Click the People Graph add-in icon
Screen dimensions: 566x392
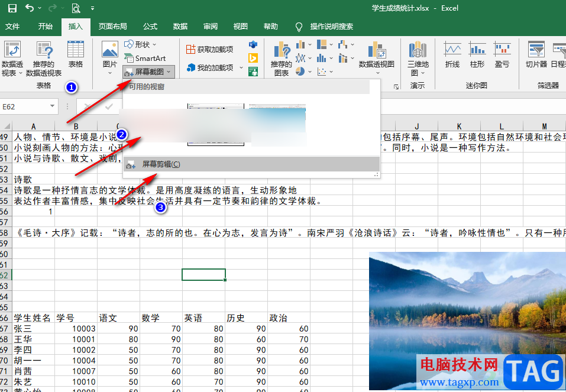coord(253,72)
